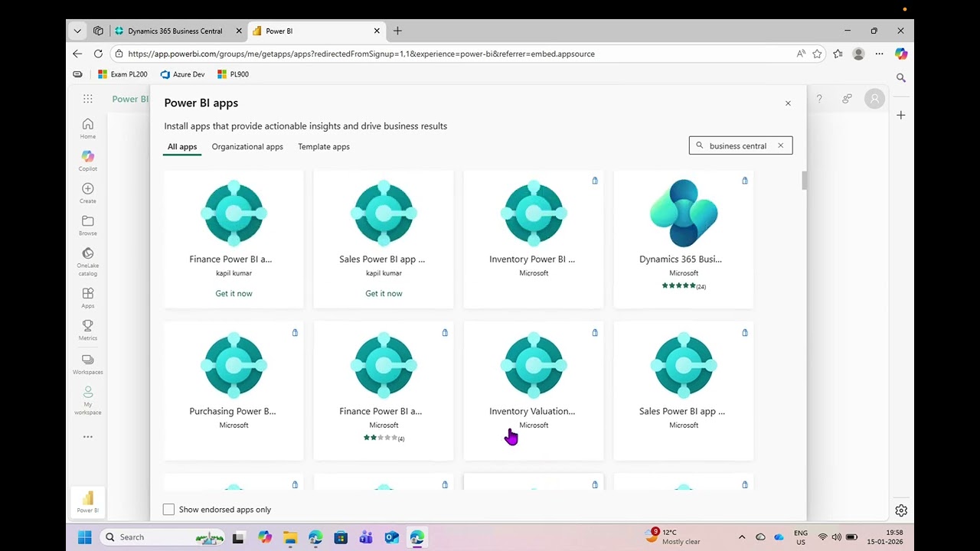
Task: Open File Explorer from the taskbar
Action: coord(290,537)
